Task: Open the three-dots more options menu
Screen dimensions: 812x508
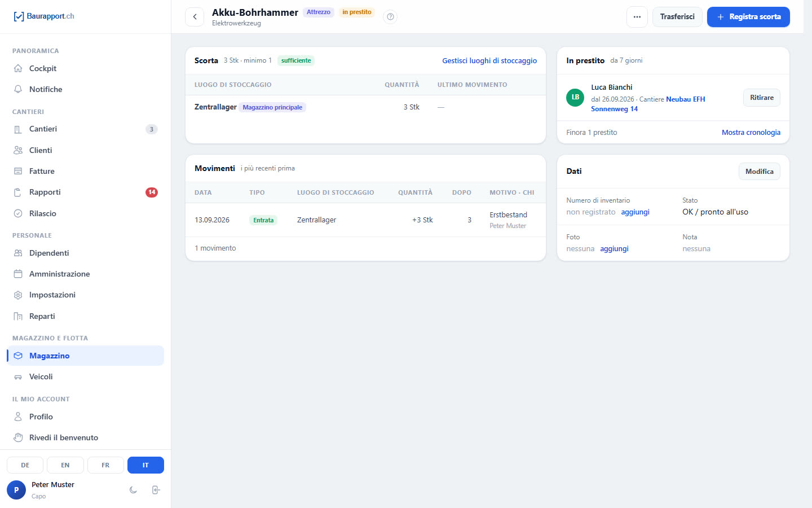Action: (637, 17)
